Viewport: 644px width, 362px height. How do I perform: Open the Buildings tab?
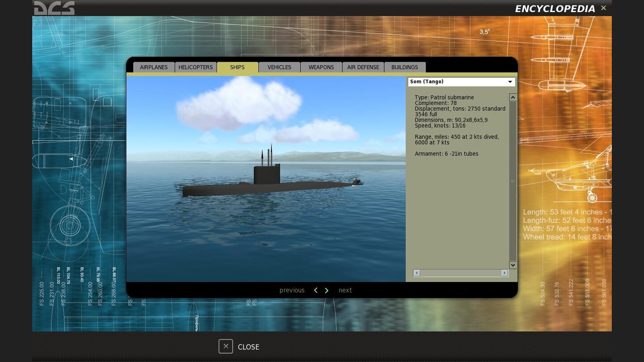click(x=405, y=67)
